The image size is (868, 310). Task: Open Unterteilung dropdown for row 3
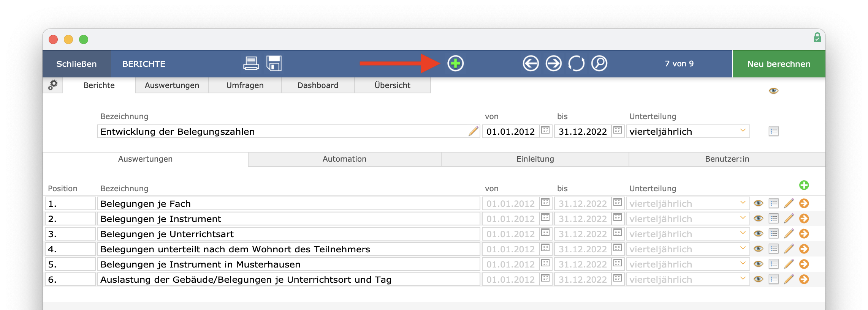(x=688, y=234)
